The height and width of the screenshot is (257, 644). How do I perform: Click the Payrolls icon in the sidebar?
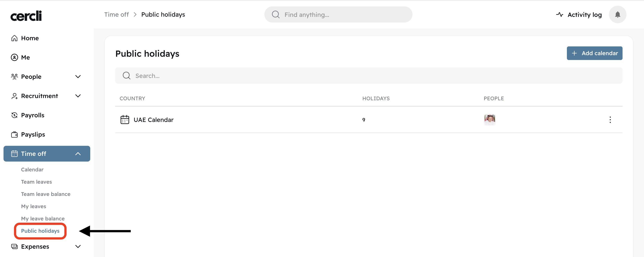coord(14,115)
